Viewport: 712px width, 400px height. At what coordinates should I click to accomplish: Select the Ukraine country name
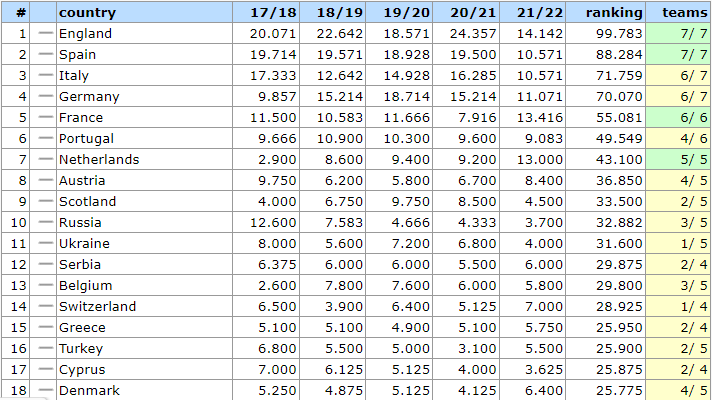pos(84,243)
